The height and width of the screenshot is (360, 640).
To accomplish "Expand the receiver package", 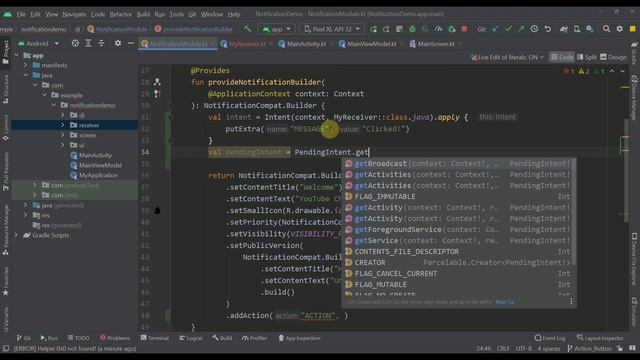I will tap(62, 125).
